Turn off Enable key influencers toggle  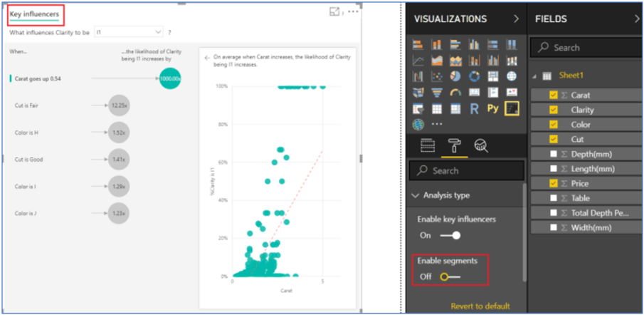[x=450, y=236]
